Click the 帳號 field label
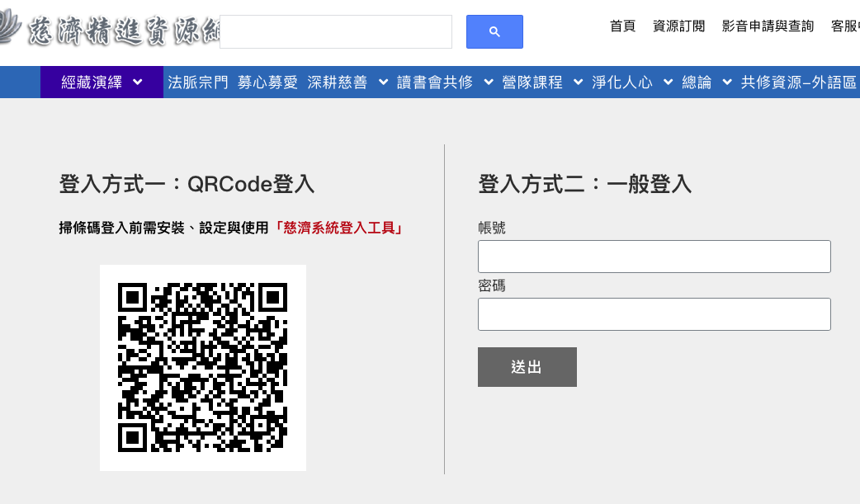The width and height of the screenshot is (860, 504). [x=491, y=228]
